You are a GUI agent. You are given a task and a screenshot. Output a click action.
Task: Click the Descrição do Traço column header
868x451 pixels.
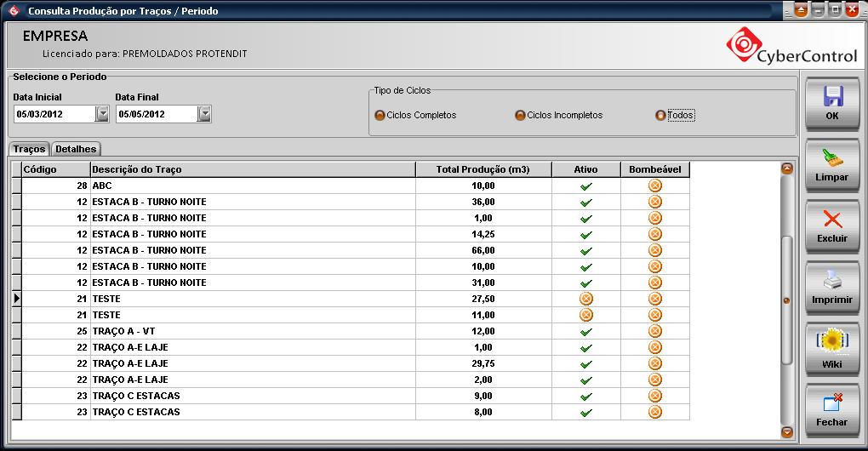[x=252, y=169]
